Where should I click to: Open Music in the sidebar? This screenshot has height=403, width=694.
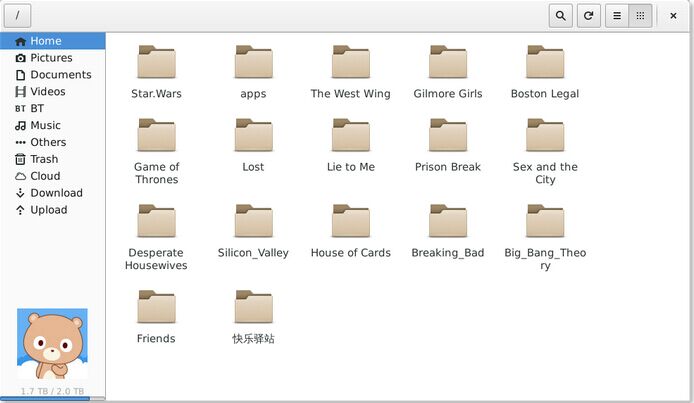[x=53, y=125]
